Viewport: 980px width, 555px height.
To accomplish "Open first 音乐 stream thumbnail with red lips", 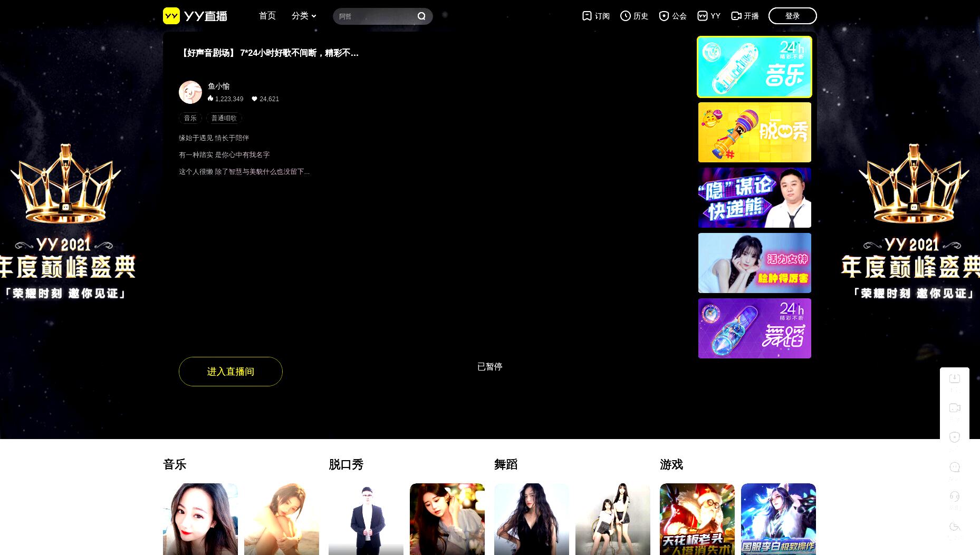I will tap(200, 519).
